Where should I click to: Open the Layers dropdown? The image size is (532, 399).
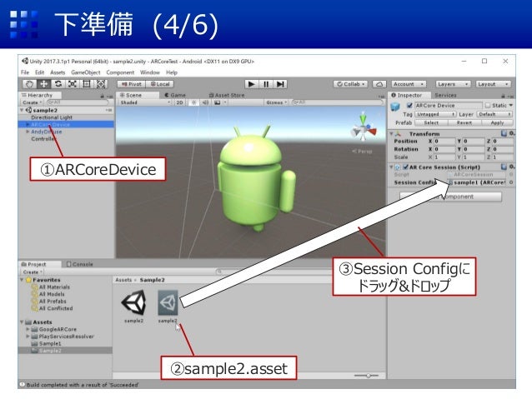453,84
